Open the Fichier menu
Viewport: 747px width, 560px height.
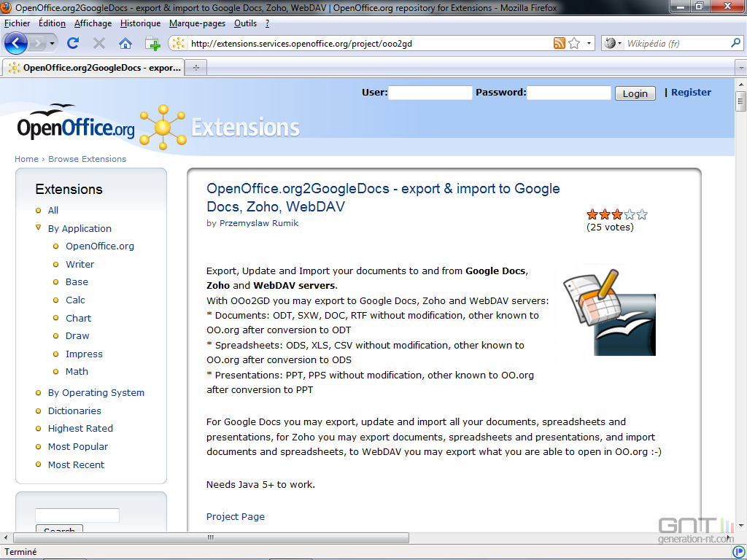click(x=18, y=23)
